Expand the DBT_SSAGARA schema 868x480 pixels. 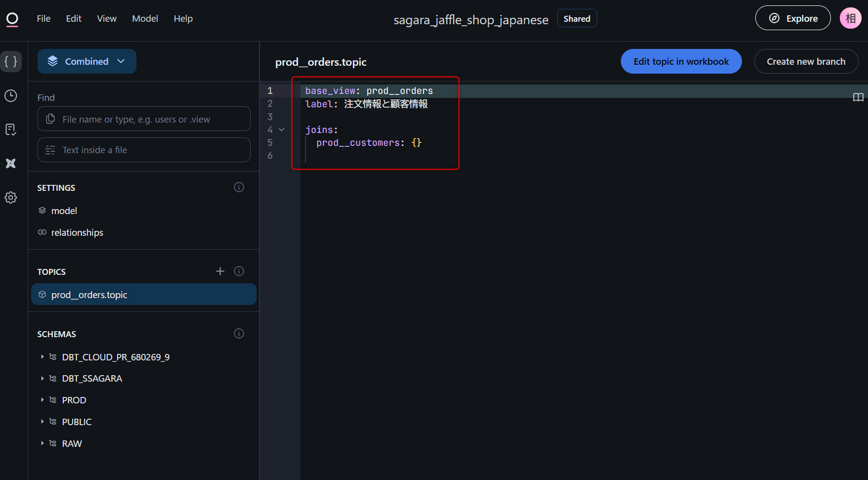click(x=43, y=379)
